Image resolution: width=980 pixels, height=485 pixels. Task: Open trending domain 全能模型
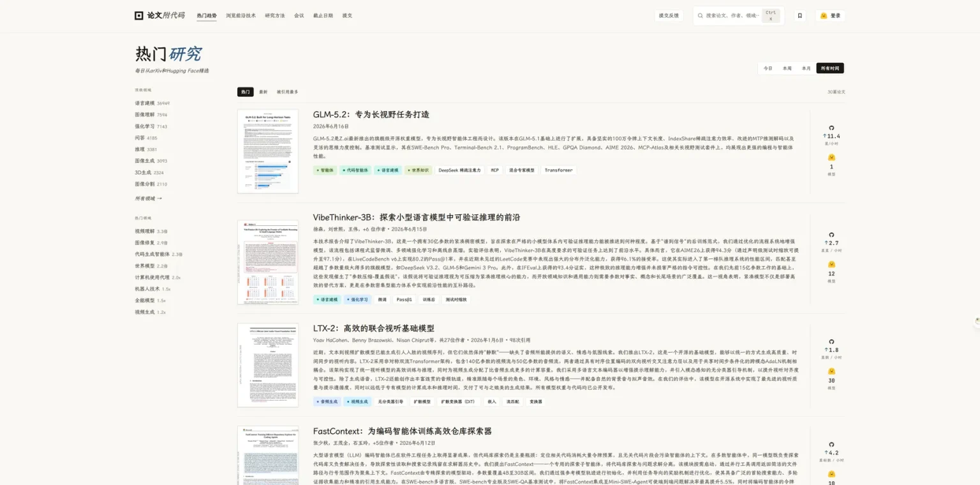tap(150, 301)
